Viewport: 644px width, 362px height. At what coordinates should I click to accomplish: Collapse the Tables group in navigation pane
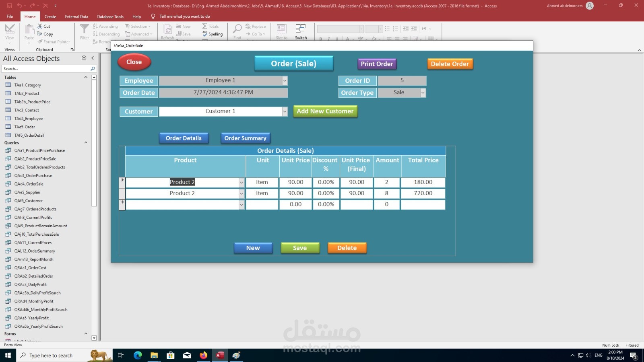click(x=86, y=77)
